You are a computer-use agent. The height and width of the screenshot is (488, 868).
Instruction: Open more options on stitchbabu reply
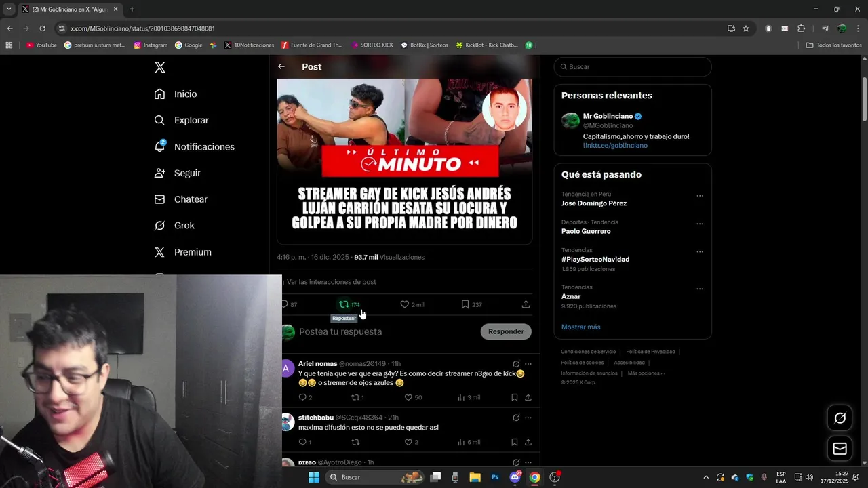pos(528,418)
